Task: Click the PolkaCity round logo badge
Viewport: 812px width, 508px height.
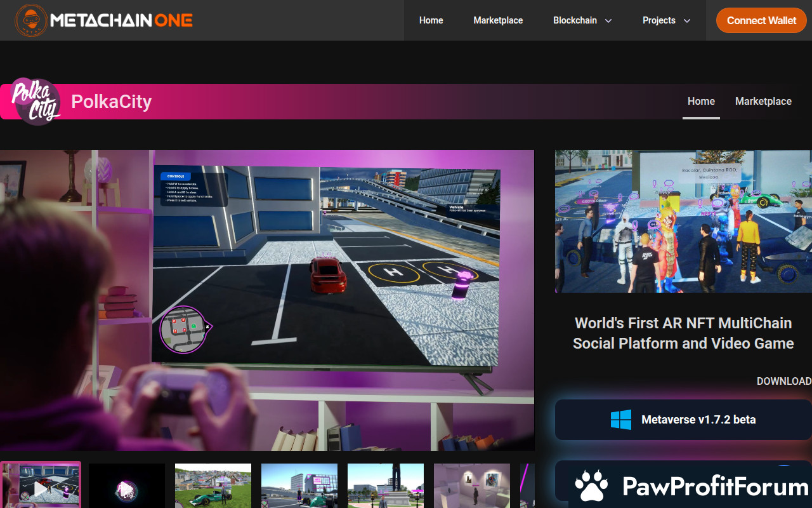Action: (x=36, y=101)
